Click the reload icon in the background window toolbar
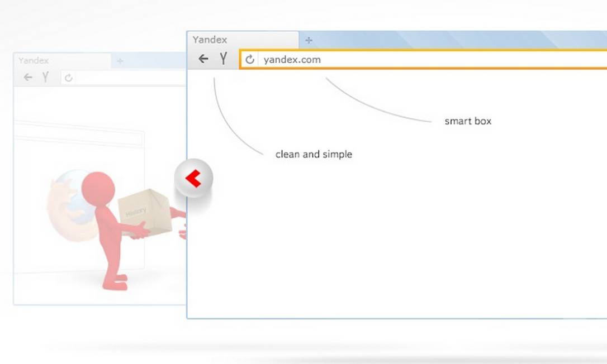 tap(68, 78)
